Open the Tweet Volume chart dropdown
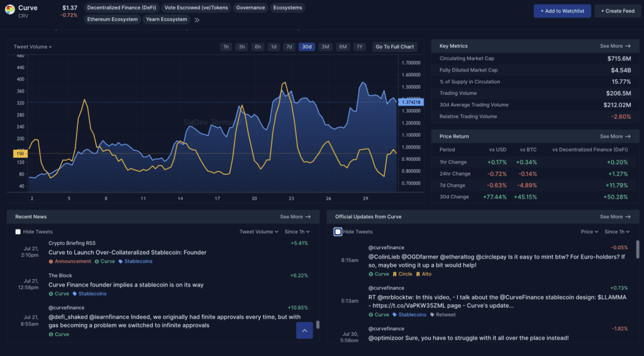The width and height of the screenshot is (644, 356). [x=33, y=47]
